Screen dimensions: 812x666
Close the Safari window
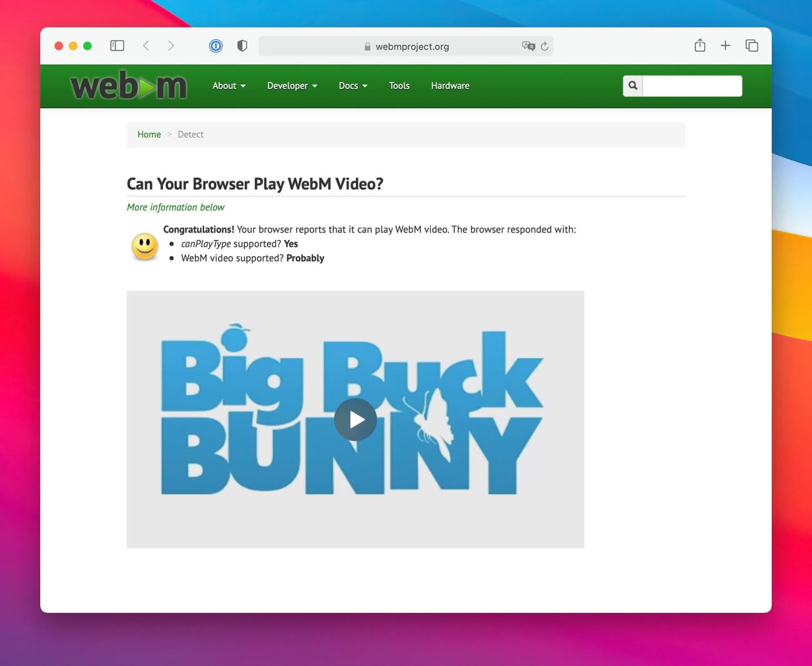[x=59, y=46]
